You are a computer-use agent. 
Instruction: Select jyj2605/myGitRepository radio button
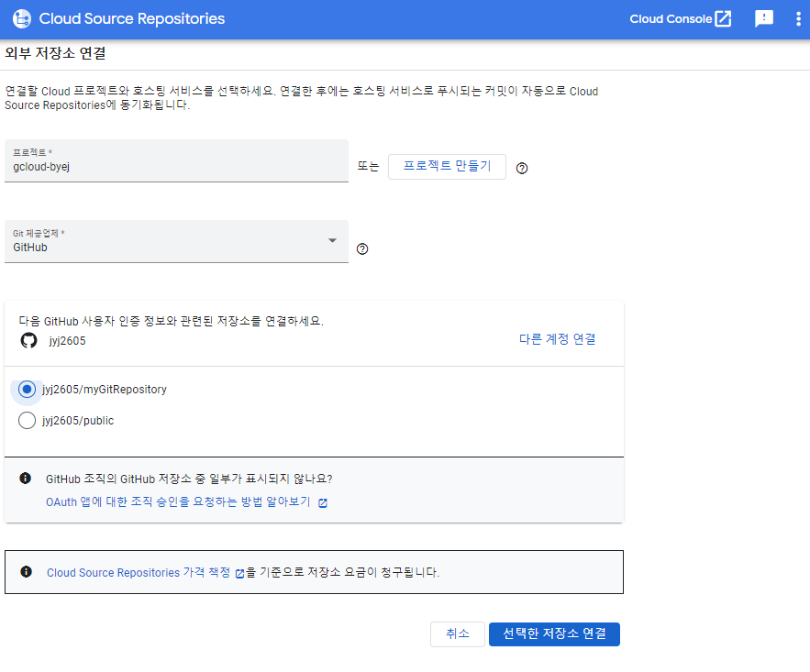point(27,389)
